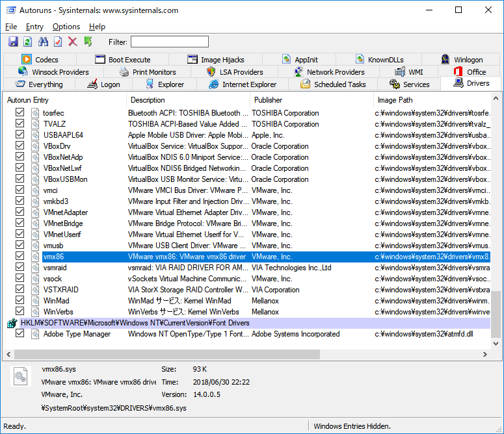Select the VMnetUserif entry name
Screen dimensions: 504x434
pos(62,235)
